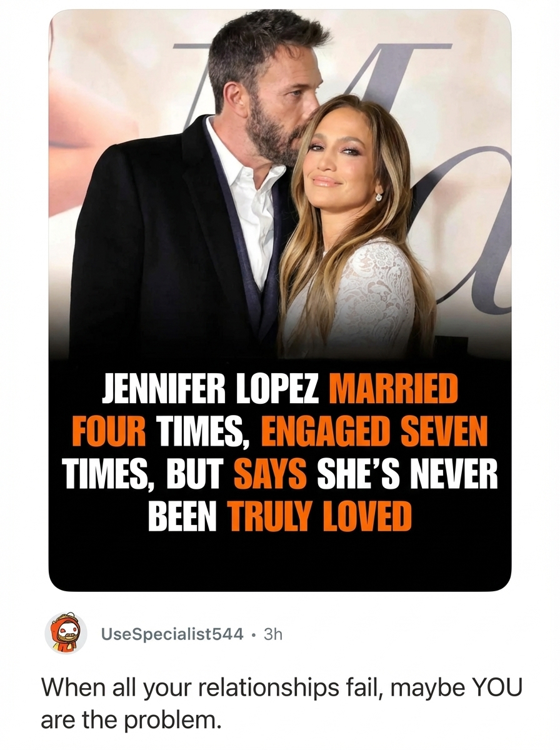Viewport: 560px width, 750px height.
Task: Click the comment text about relationships failing
Action: point(281,703)
